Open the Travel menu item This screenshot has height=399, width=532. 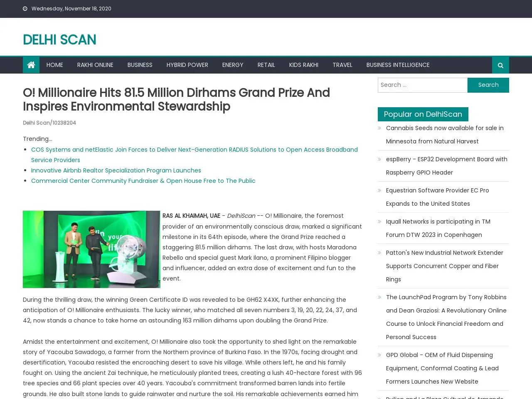click(x=342, y=65)
